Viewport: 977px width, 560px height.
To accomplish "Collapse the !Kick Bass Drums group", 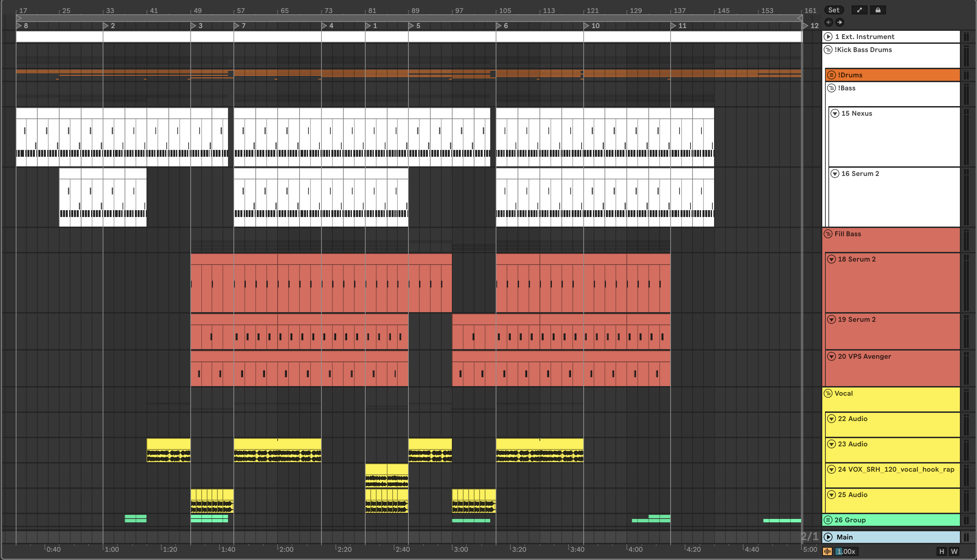I will (x=828, y=50).
